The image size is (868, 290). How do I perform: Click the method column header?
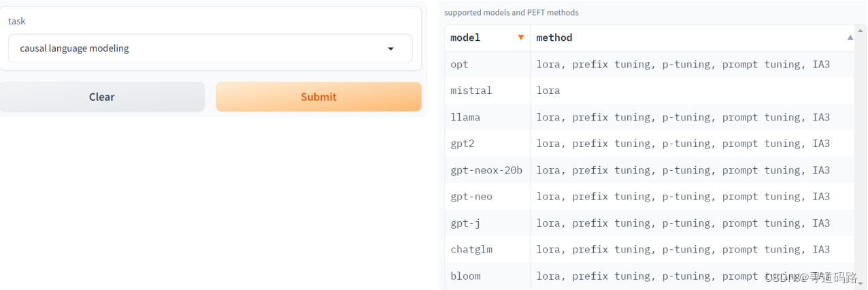[692, 37]
